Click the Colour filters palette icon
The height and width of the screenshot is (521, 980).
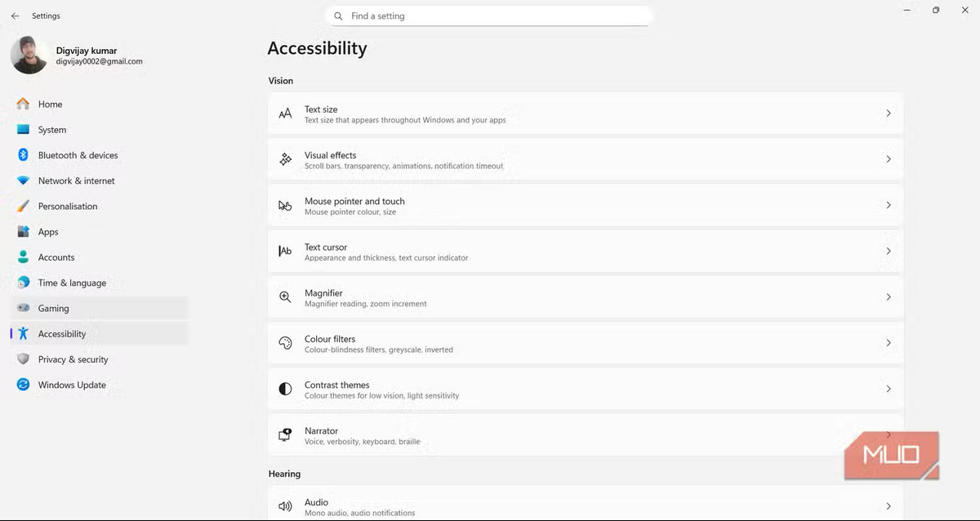pos(285,343)
